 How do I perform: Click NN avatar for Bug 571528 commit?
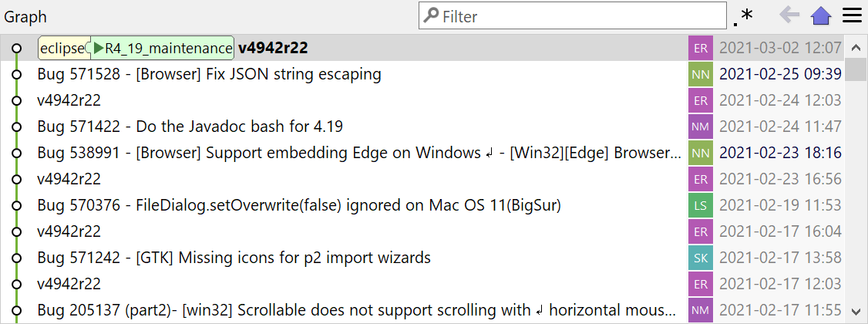[701, 75]
